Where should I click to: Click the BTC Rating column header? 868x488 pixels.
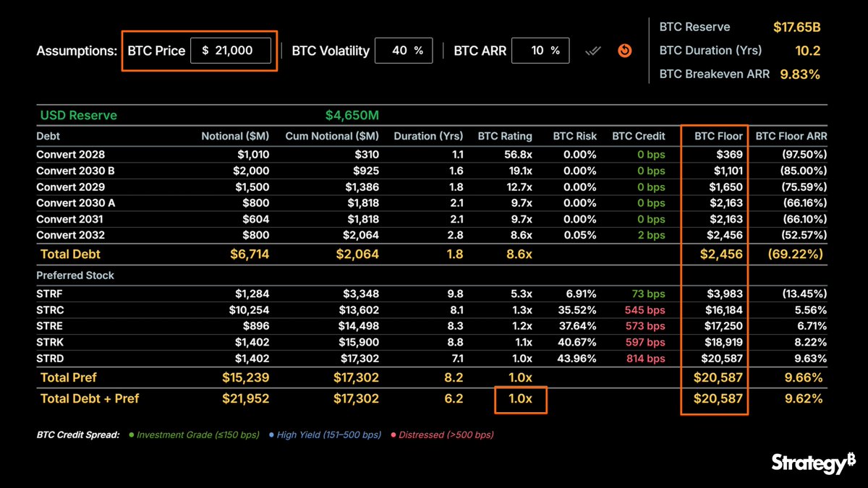pos(505,136)
